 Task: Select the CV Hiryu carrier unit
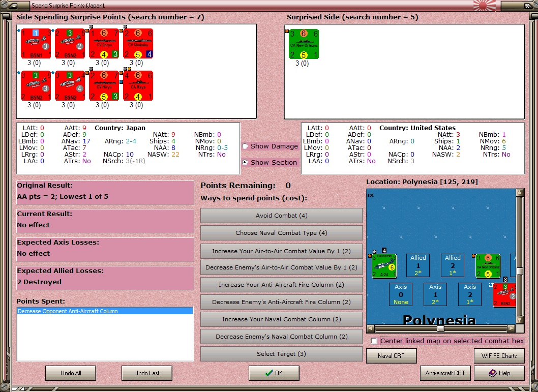(104, 86)
